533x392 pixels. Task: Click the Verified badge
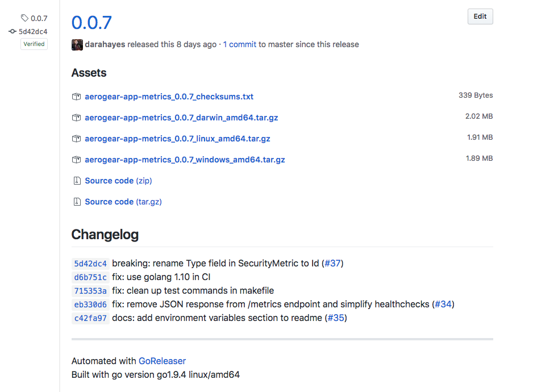(34, 44)
